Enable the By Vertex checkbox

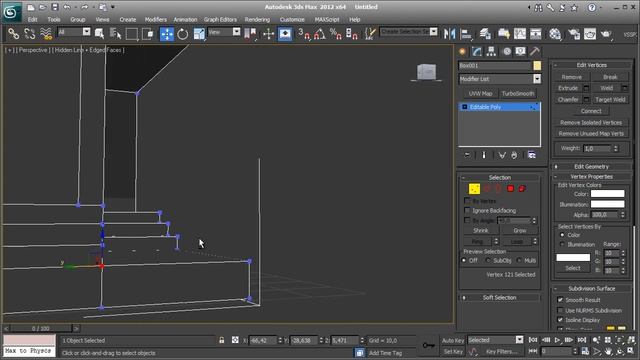click(x=467, y=201)
